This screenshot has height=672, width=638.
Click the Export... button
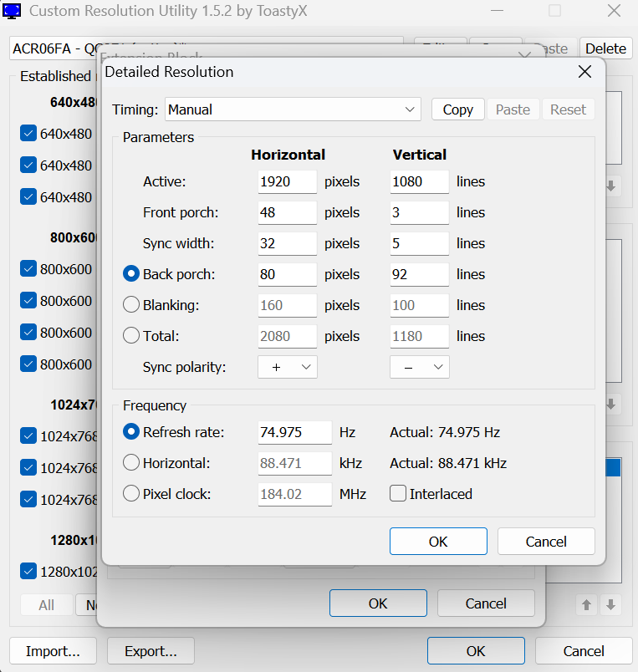pyautogui.click(x=151, y=651)
